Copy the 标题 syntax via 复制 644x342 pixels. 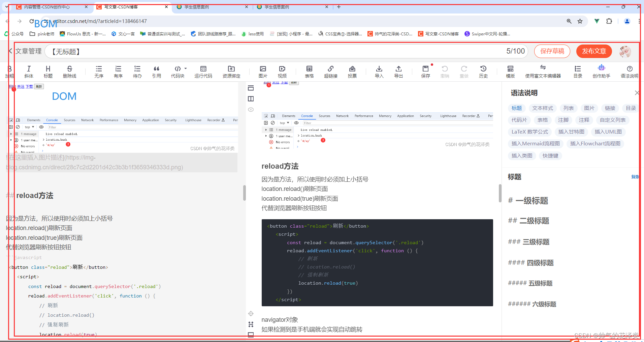635,177
